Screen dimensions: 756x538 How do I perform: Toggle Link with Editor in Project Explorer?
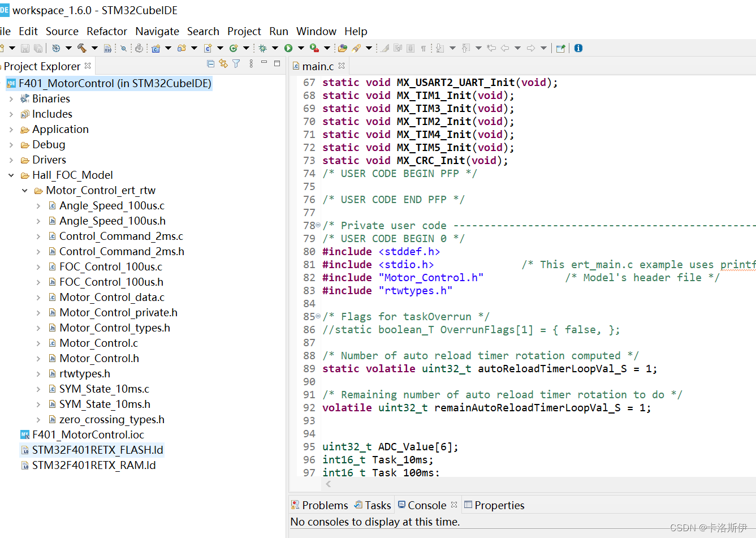223,64
